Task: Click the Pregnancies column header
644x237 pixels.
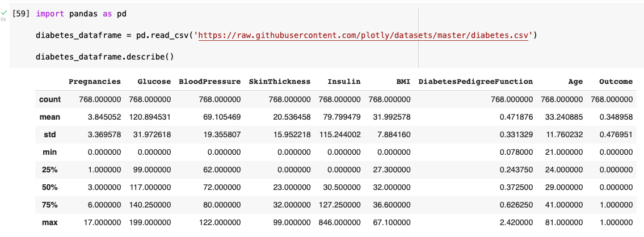Action: pyautogui.click(x=95, y=82)
